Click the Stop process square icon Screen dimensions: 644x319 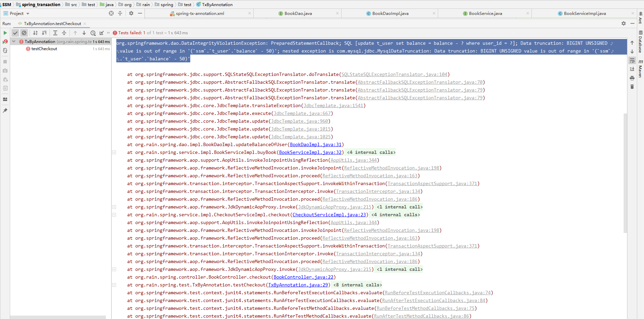[x=5, y=62]
